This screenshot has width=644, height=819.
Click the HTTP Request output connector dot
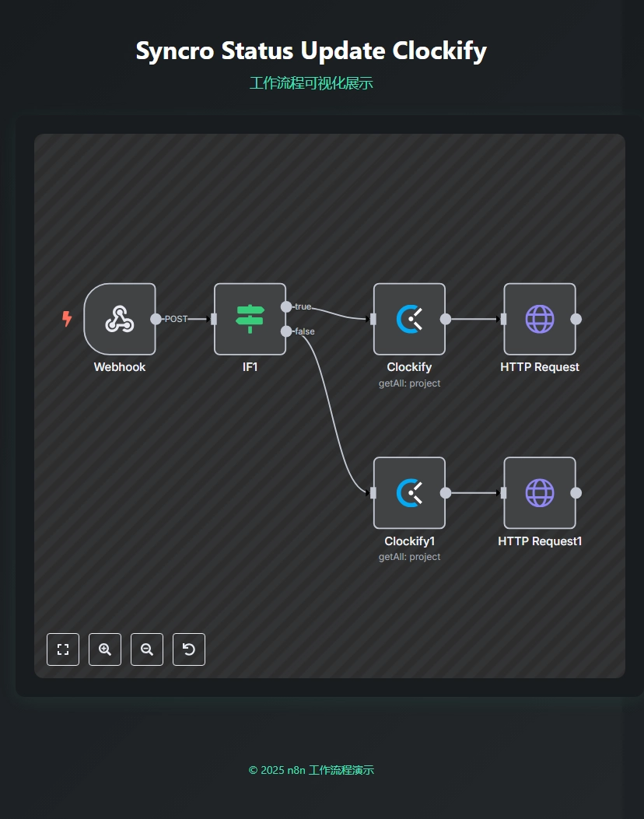[576, 319]
